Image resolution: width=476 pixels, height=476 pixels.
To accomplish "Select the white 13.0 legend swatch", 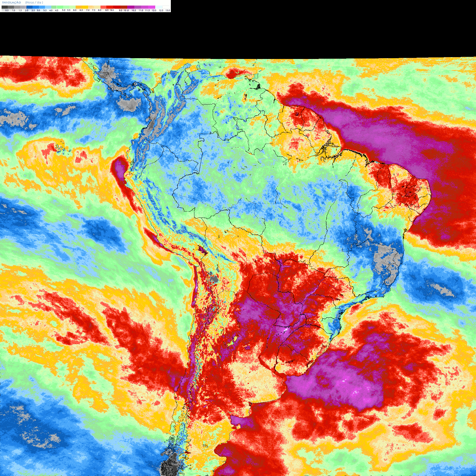I will coord(166,7).
